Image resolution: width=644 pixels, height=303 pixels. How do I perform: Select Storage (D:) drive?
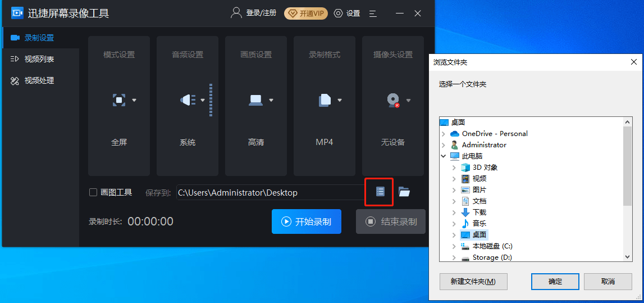pyautogui.click(x=492, y=257)
